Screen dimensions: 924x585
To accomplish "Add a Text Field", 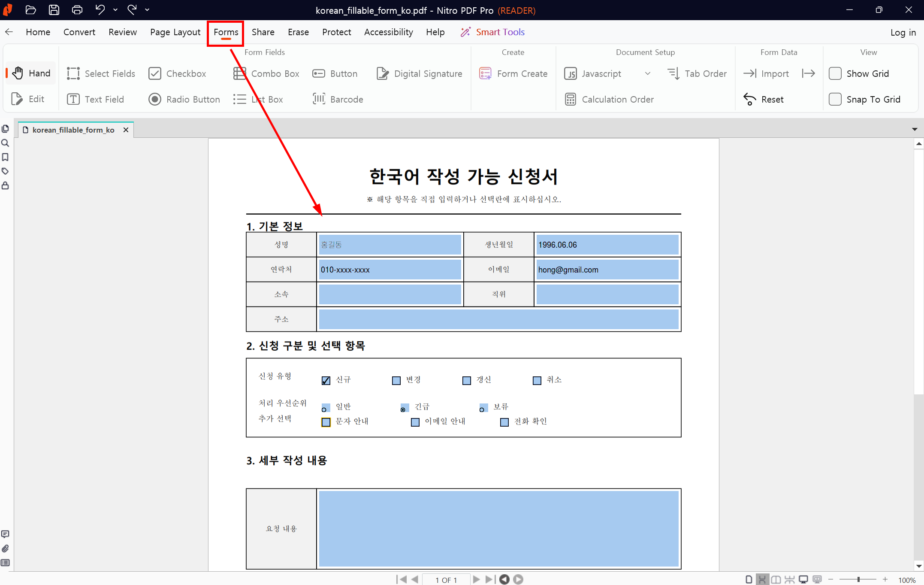I will (96, 100).
